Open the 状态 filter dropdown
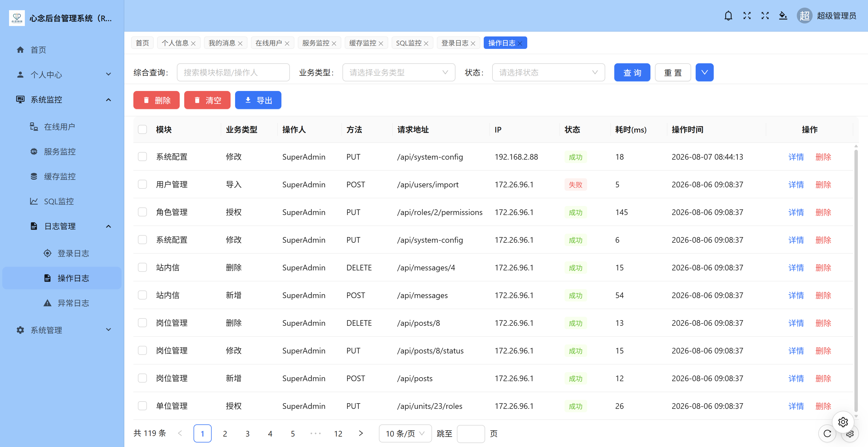 point(548,72)
